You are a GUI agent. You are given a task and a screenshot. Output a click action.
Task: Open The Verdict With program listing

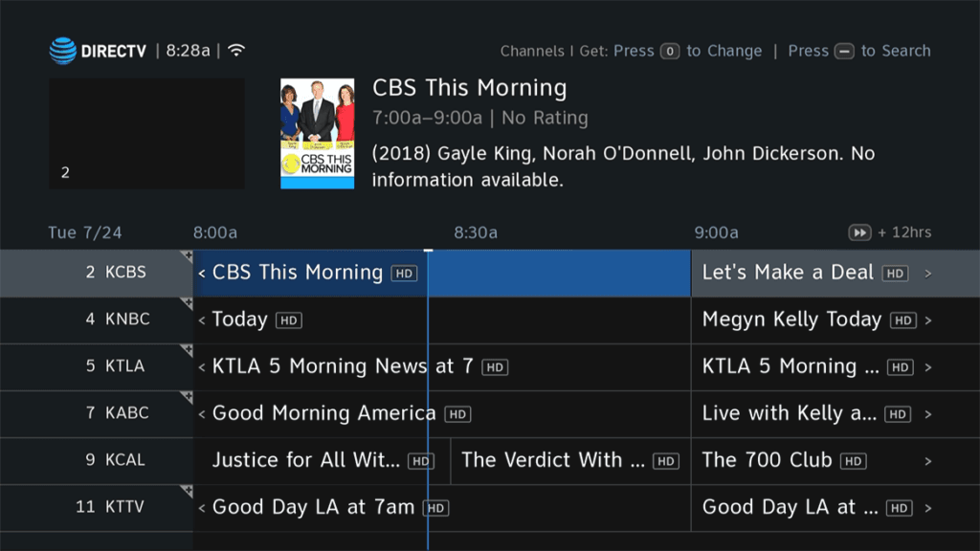[x=553, y=460]
